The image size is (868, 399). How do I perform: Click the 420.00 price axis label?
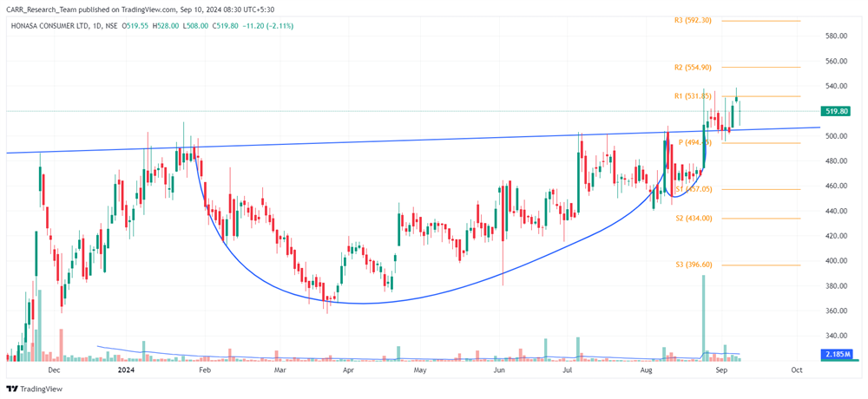coord(838,236)
